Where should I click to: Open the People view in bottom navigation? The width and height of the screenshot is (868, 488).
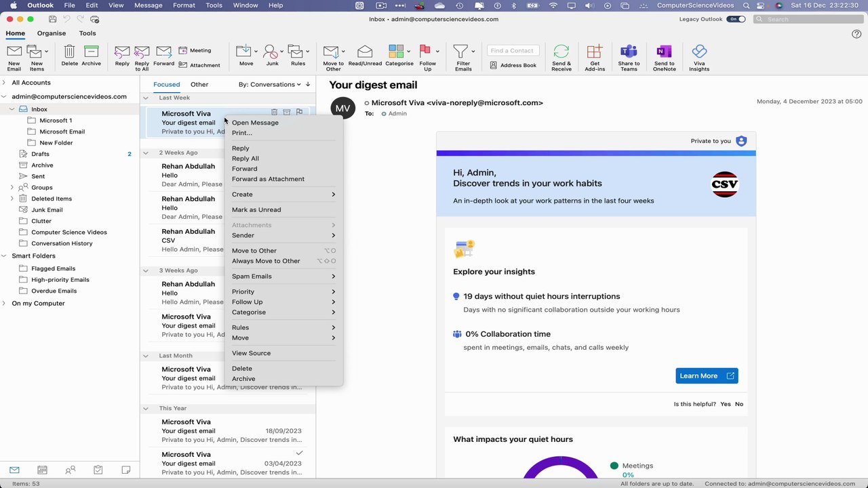[70, 470]
